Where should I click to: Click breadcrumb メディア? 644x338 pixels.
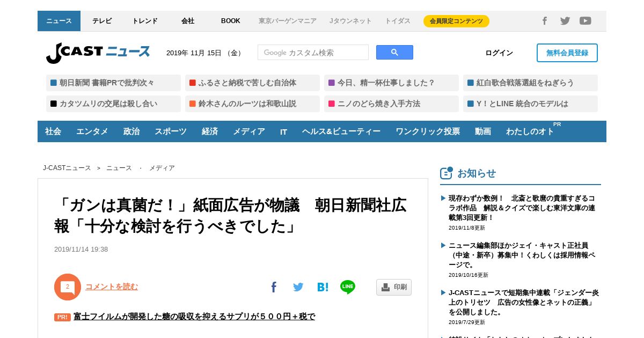(x=162, y=168)
